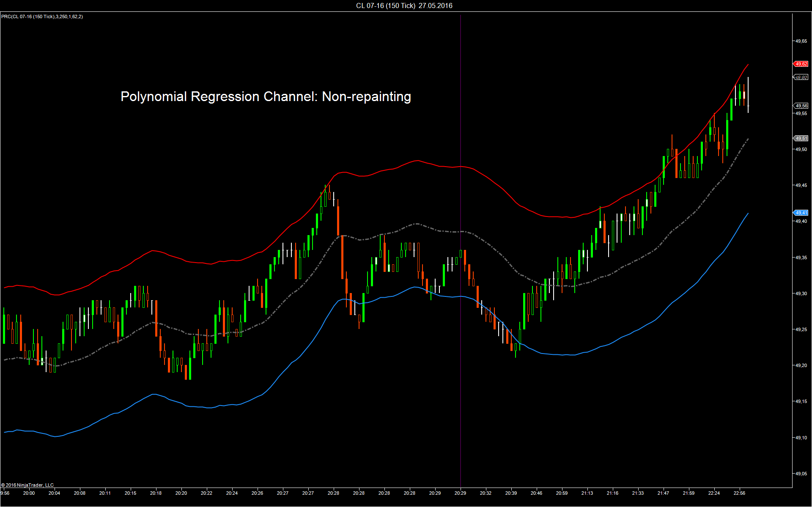812x507 pixels.
Task: Click the 20:18 time axis label
Action: pos(156,493)
